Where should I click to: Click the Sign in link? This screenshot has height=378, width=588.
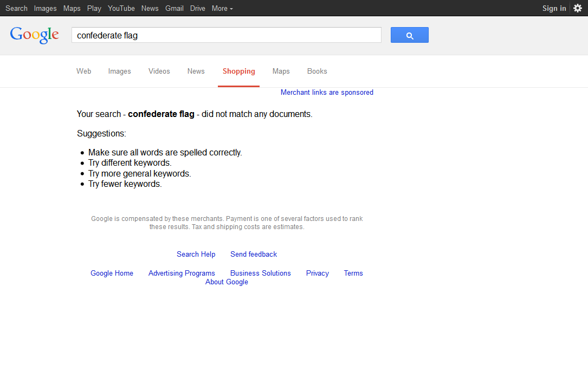[554, 8]
